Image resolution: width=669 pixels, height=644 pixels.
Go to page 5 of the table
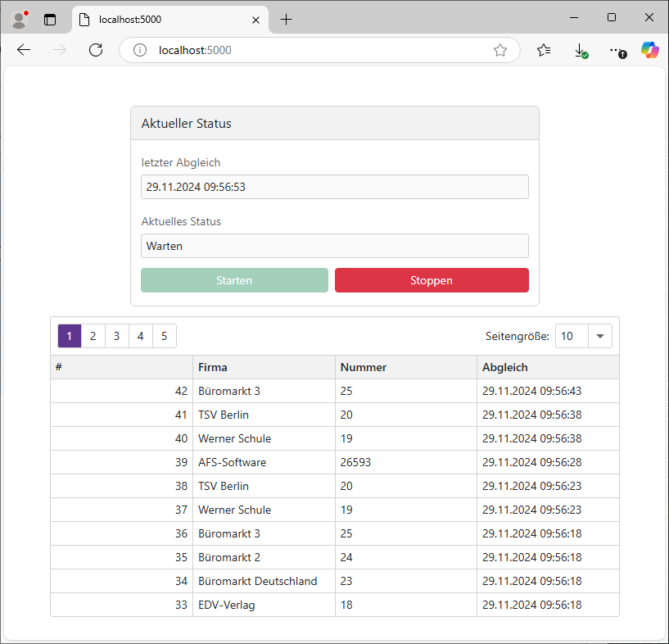click(x=165, y=336)
